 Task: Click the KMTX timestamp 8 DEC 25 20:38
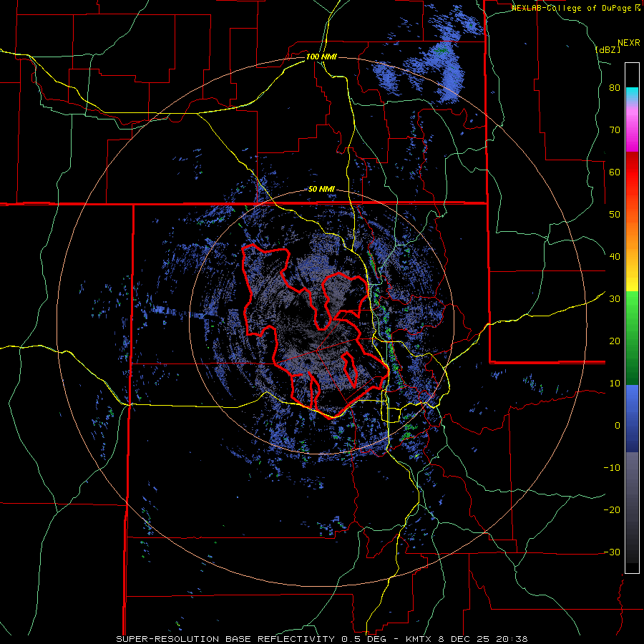click(x=466, y=639)
